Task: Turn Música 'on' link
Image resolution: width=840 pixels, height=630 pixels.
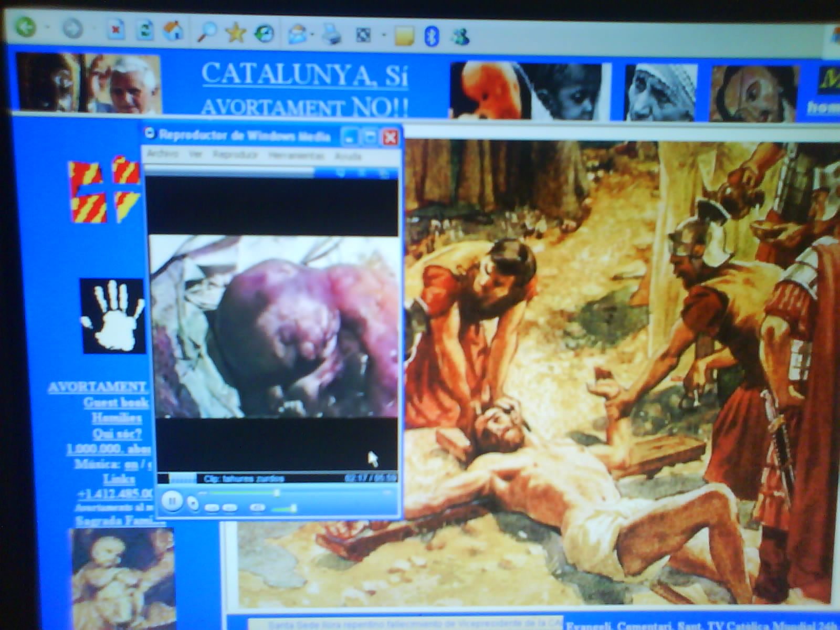Action: [x=131, y=465]
